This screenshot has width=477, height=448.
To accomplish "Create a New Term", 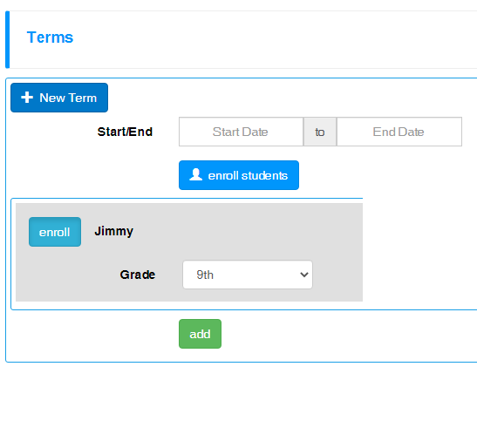I will (x=59, y=98).
